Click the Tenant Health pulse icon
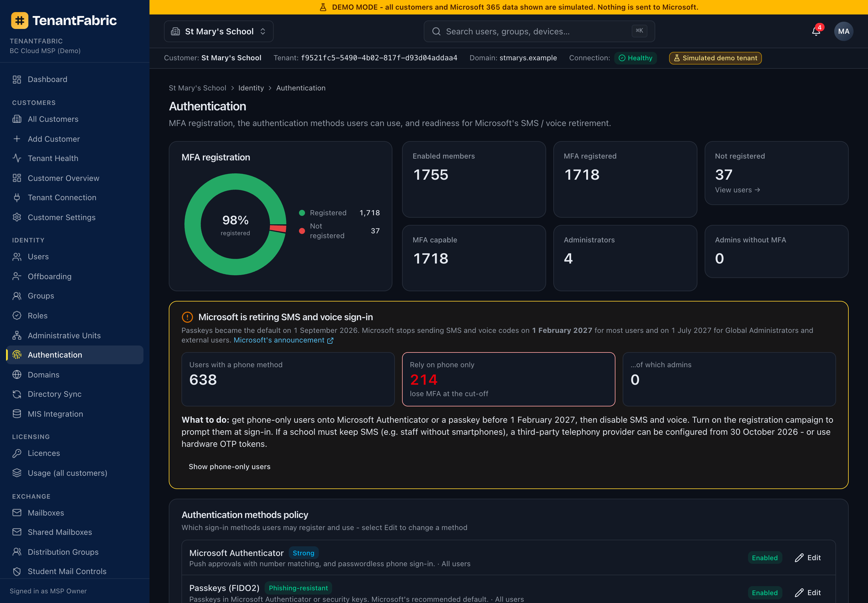The height and width of the screenshot is (603, 868). click(x=17, y=158)
